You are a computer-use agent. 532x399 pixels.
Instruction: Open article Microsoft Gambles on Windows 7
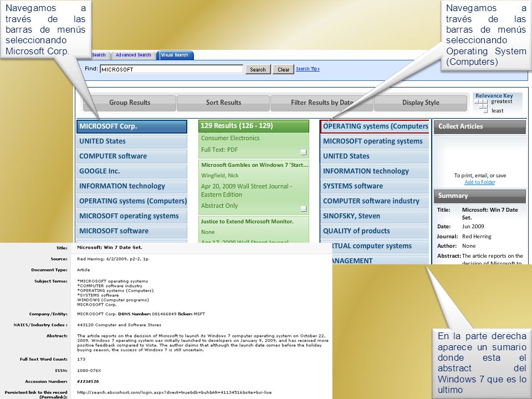[x=254, y=165]
